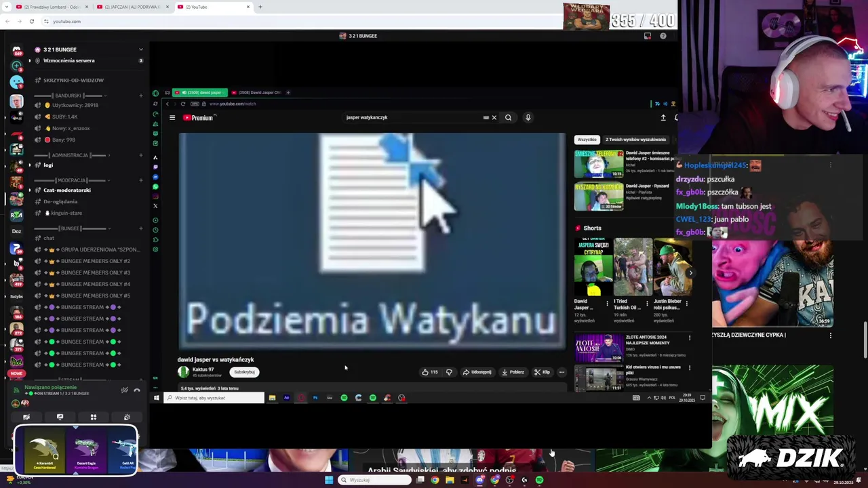This screenshot has width=868, height=488.
Task: Click the Windows taskbar search box
Action: click(x=375, y=480)
